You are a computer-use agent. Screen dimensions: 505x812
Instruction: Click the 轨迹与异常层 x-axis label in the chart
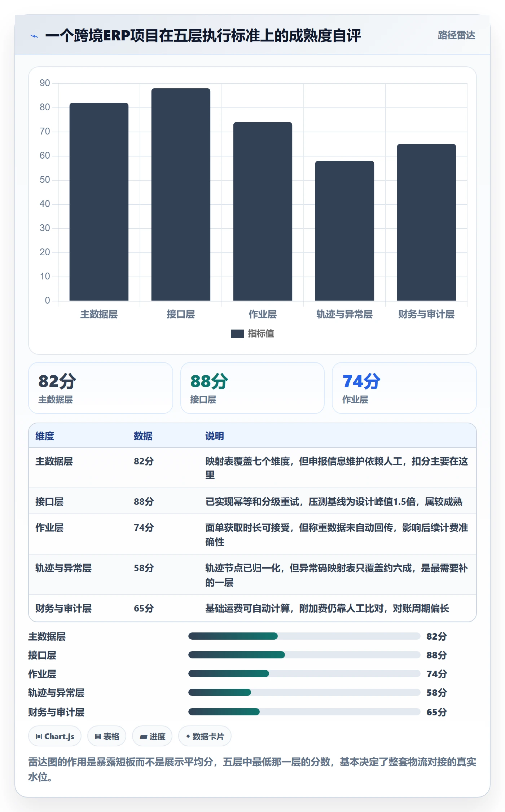click(x=344, y=314)
